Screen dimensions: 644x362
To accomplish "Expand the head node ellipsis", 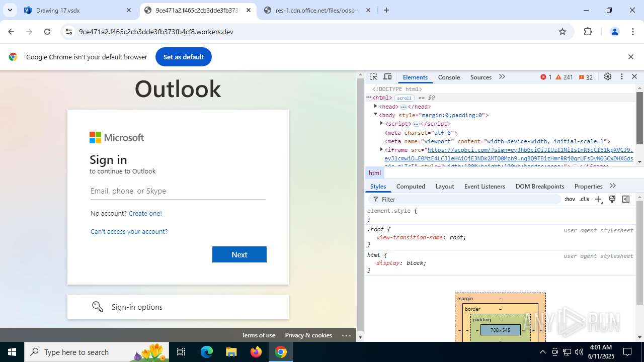I will [404, 107].
